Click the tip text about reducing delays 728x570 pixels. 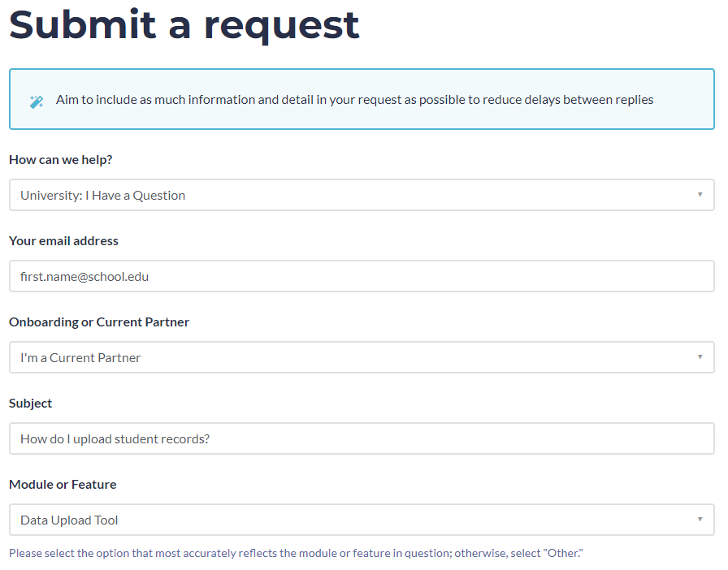[354, 100]
